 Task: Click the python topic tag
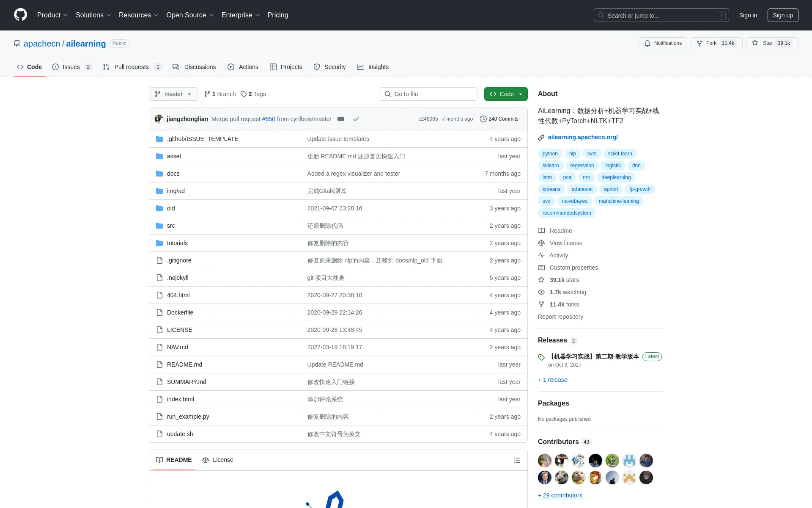pyautogui.click(x=550, y=153)
